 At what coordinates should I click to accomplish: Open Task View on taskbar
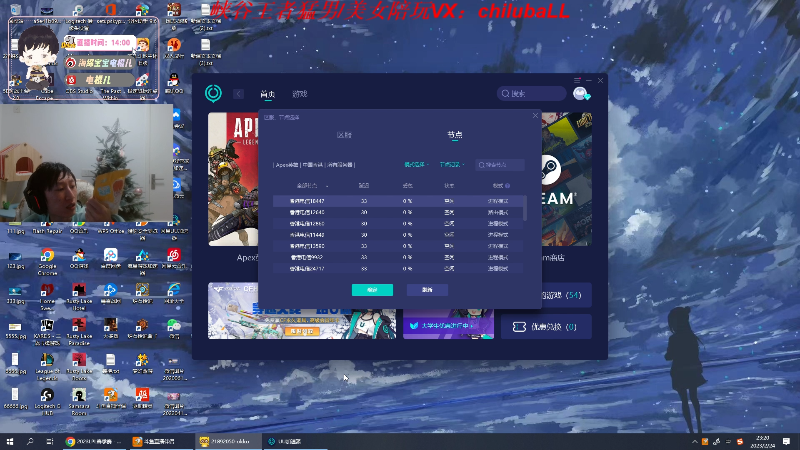click(x=49, y=441)
